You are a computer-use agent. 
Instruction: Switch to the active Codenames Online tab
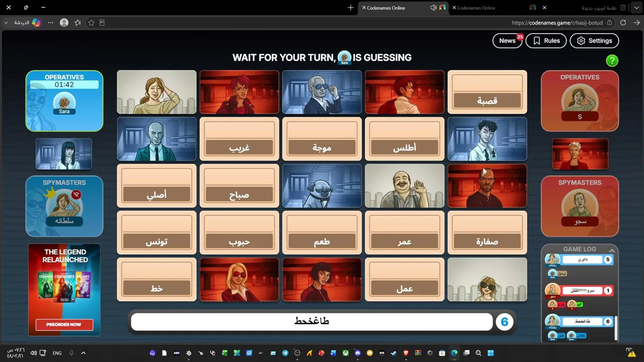(404, 8)
